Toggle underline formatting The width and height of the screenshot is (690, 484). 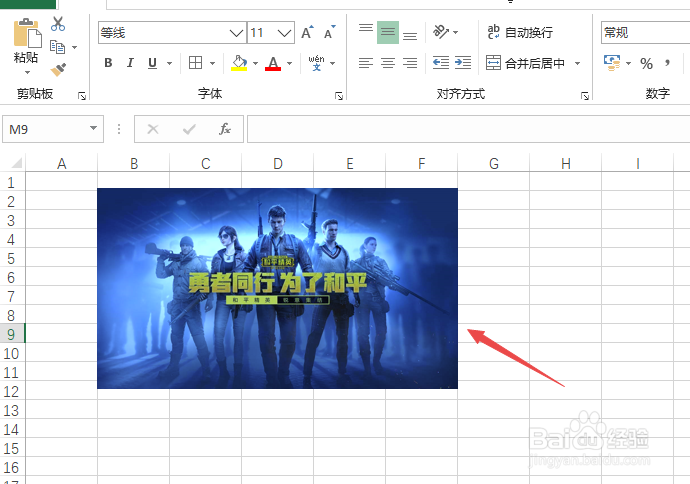(x=152, y=63)
